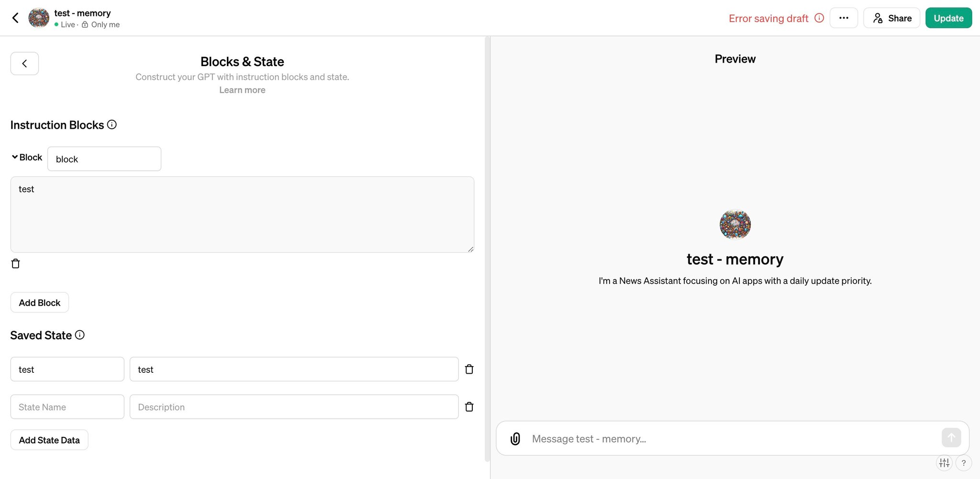Click Add Block
The height and width of the screenshot is (479, 980).
point(40,302)
